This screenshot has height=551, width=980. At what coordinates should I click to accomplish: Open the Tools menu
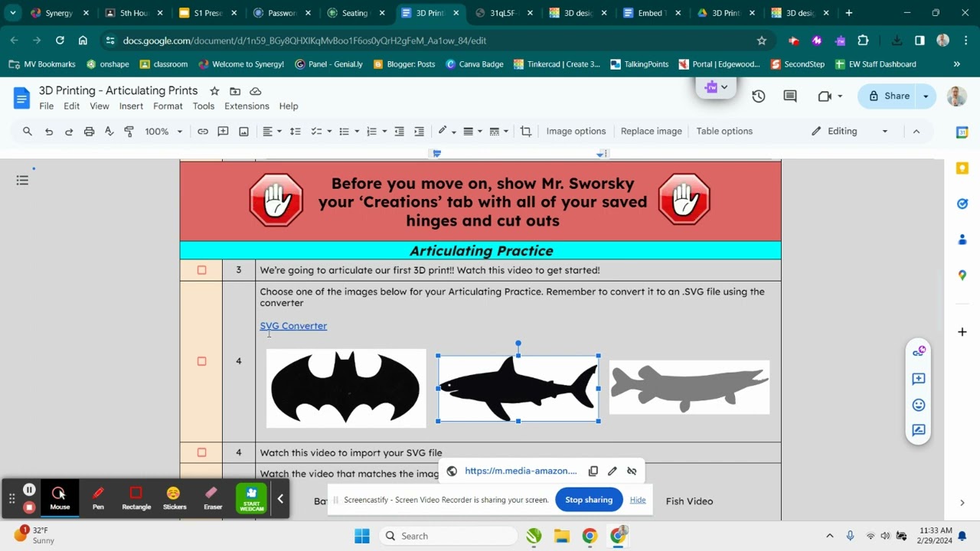pos(204,106)
